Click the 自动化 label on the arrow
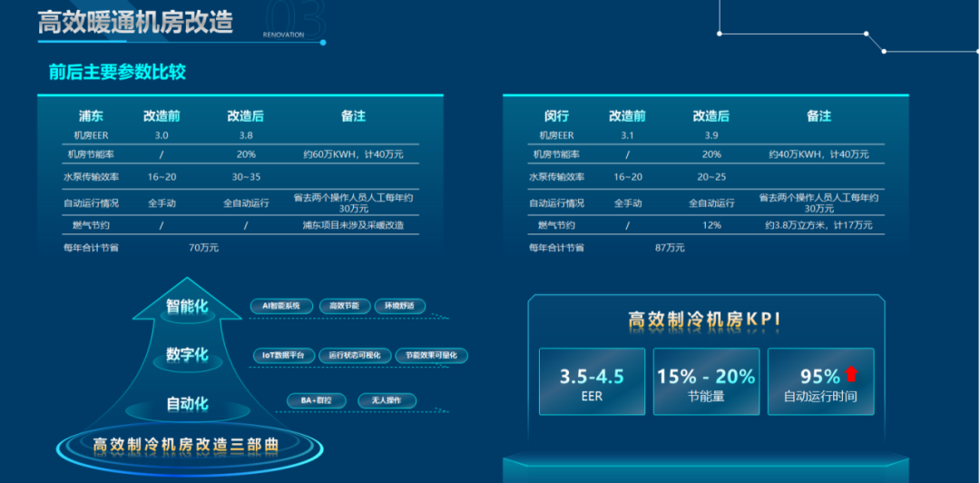The height and width of the screenshot is (483, 980). 187,403
